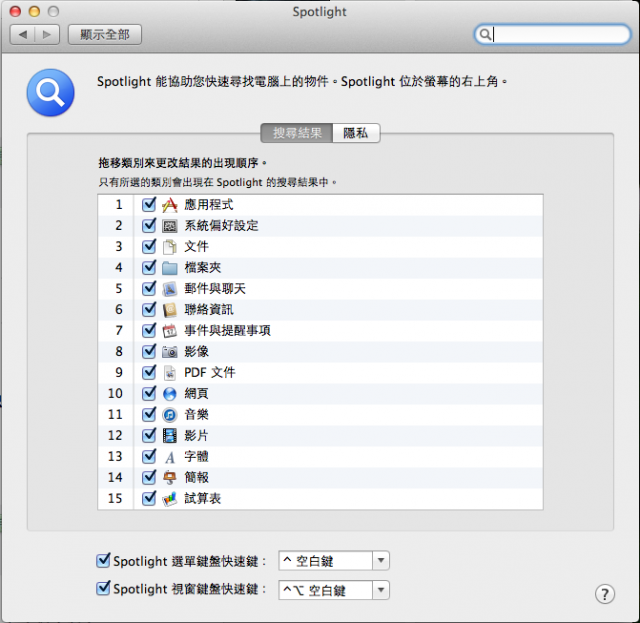Toggle the 音樂 checkbox

point(149,414)
